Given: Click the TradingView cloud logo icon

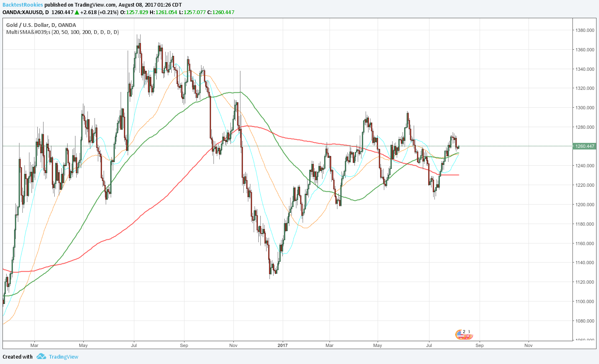Looking at the screenshot, I should (x=41, y=357).
